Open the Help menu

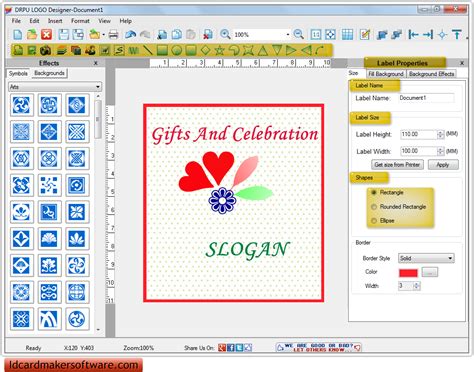pos(125,21)
